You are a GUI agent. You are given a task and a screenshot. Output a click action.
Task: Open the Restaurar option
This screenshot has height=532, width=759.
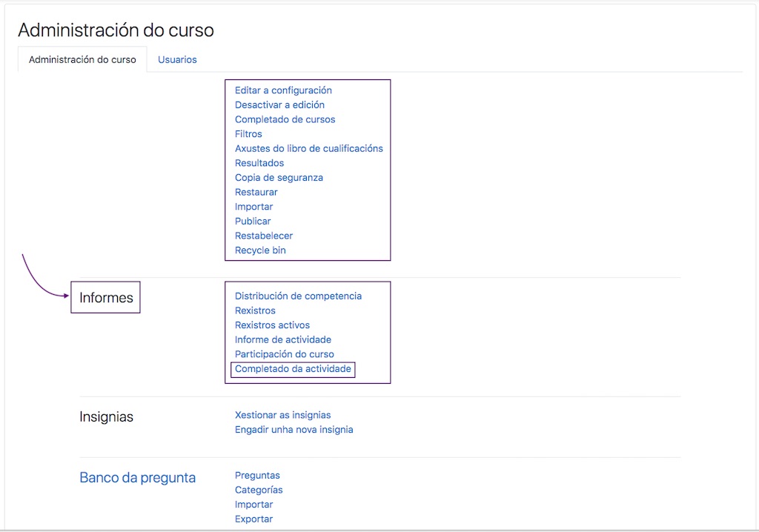click(x=256, y=192)
